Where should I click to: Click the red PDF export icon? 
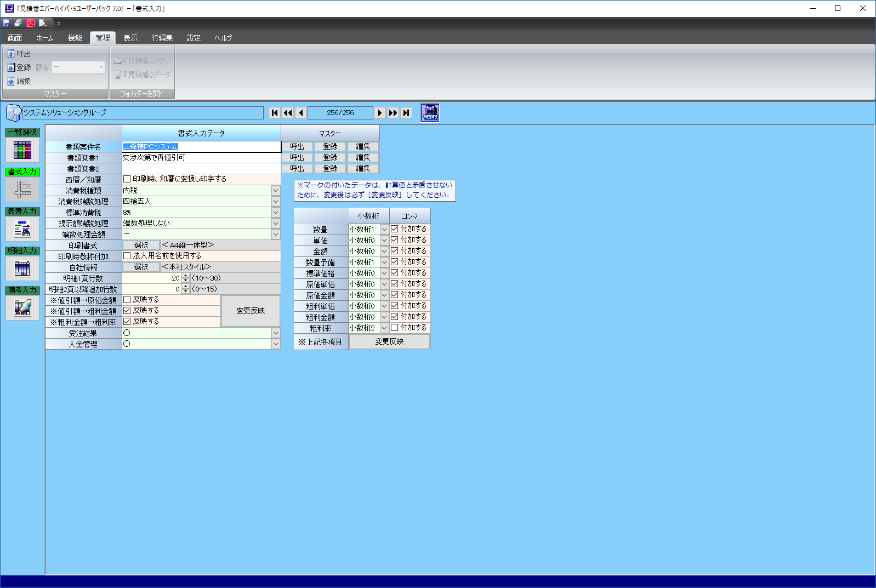[x=30, y=23]
